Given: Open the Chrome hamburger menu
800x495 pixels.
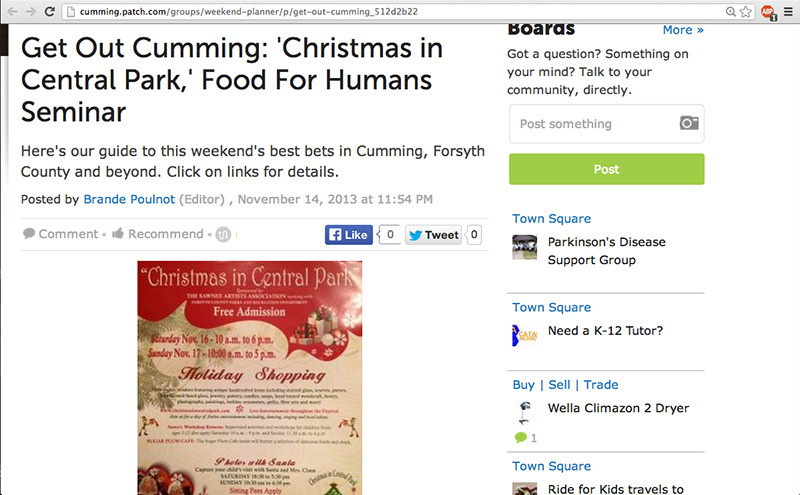Looking at the screenshot, I should [788, 11].
